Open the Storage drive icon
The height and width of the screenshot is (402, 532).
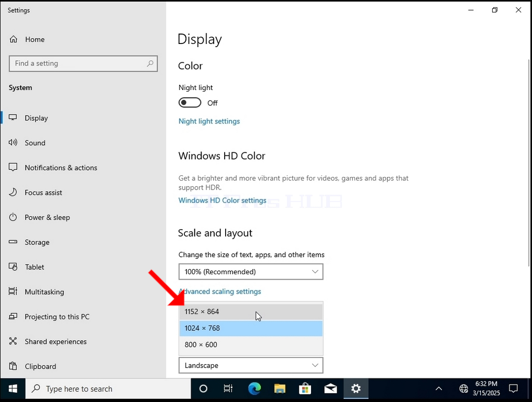coord(13,242)
